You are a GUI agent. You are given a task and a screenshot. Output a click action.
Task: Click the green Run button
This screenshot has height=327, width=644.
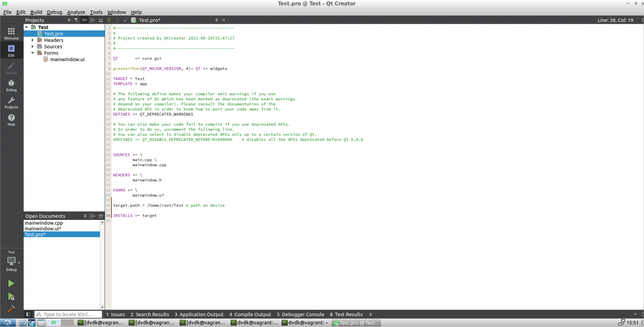pyautogui.click(x=11, y=284)
